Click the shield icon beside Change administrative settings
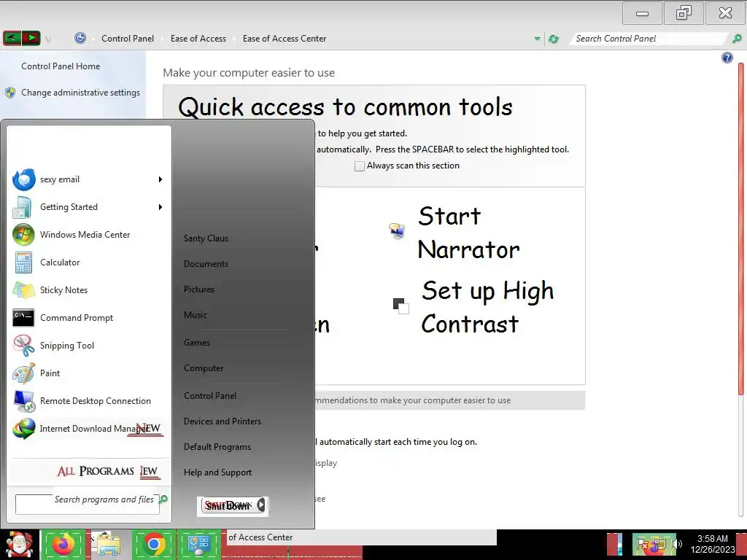747x560 pixels. 10,93
